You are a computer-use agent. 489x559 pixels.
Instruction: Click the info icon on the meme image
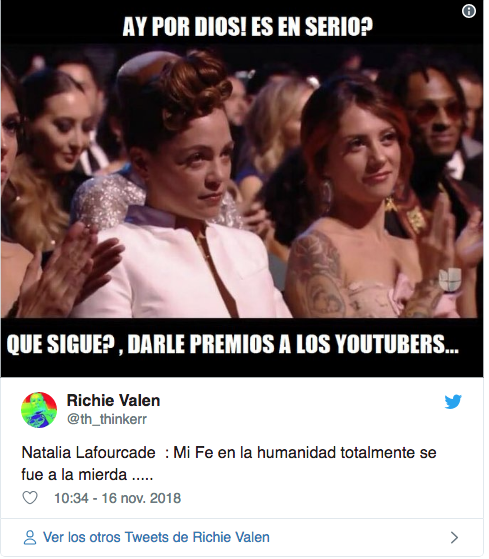coord(473,11)
